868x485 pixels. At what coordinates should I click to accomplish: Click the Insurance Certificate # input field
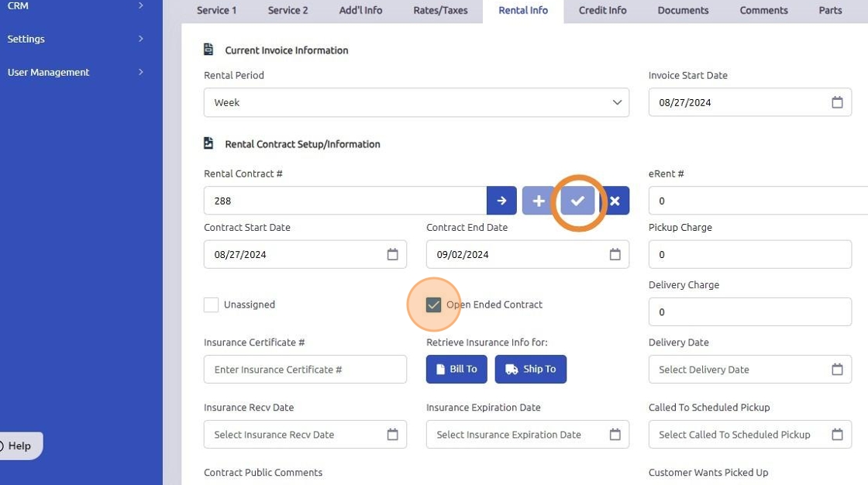point(305,370)
